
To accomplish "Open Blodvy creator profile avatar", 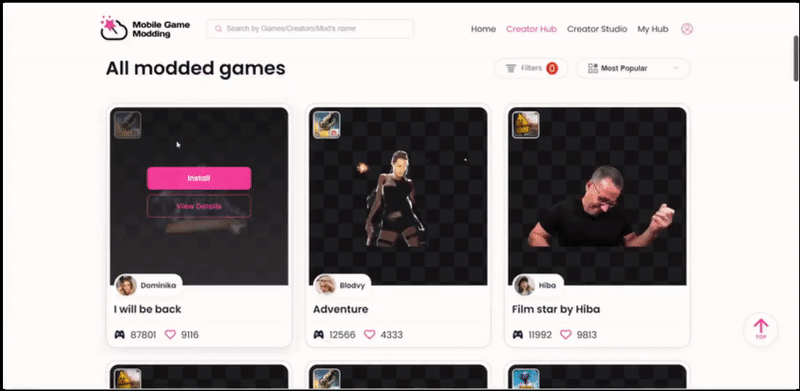I will tap(325, 285).
